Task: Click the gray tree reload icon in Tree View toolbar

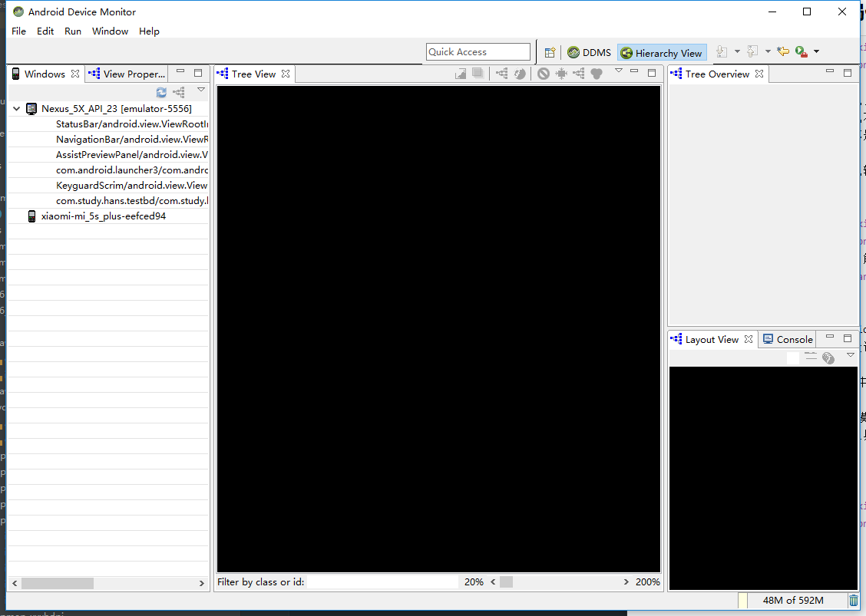Action: click(501, 74)
